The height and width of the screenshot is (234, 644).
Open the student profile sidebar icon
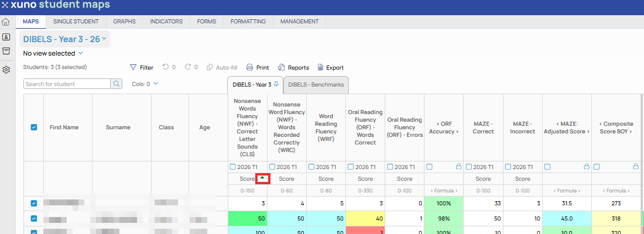(x=6, y=36)
